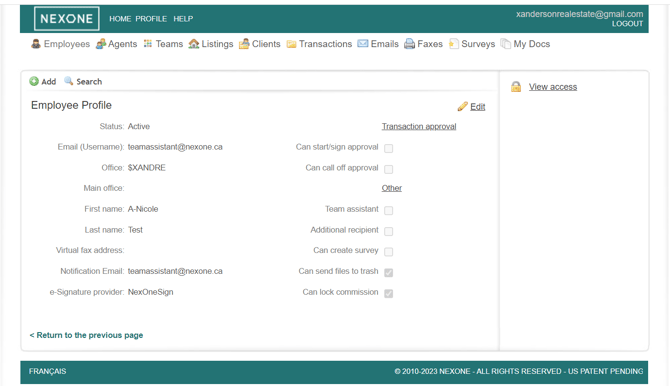Click the Email value teamassistant@nexone.ca
The height and width of the screenshot is (386, 670).
pos(175,147)
